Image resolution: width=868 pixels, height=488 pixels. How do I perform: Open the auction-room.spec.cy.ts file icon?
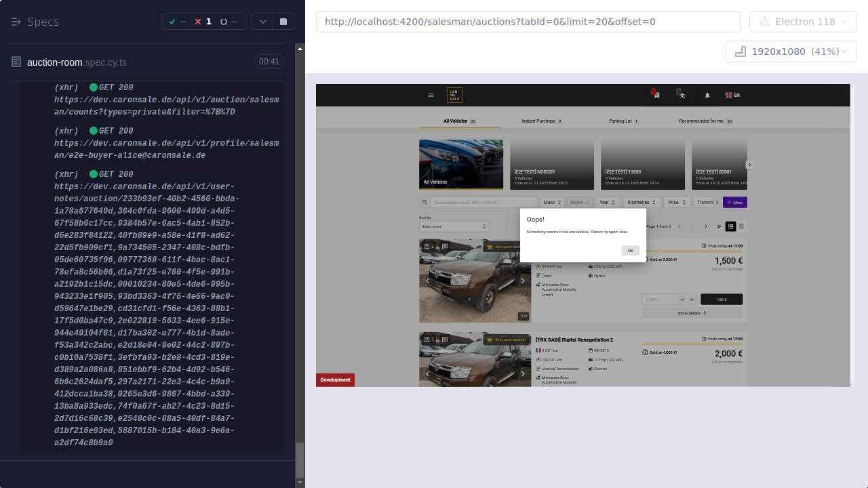coord(15,62)
